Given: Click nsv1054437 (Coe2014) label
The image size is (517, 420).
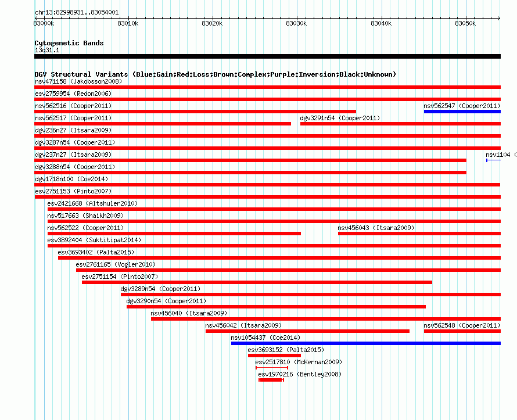Looking at the screenshot, I should coord(265,338).
